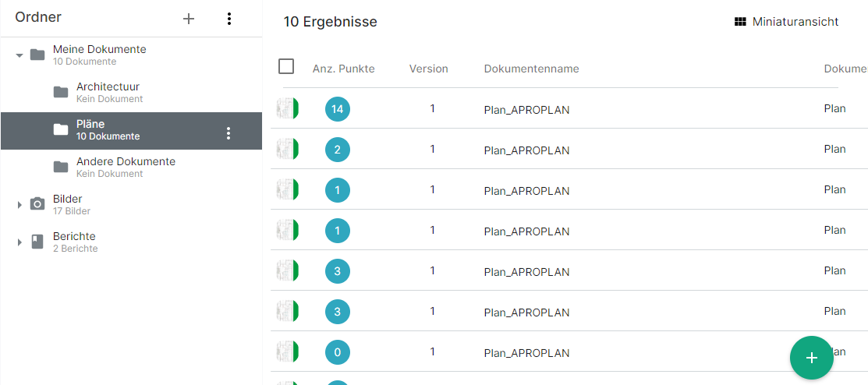Click the camera icon next to Bilder
The height and width of the screenshot is (385, 868).
click(37, 204)
